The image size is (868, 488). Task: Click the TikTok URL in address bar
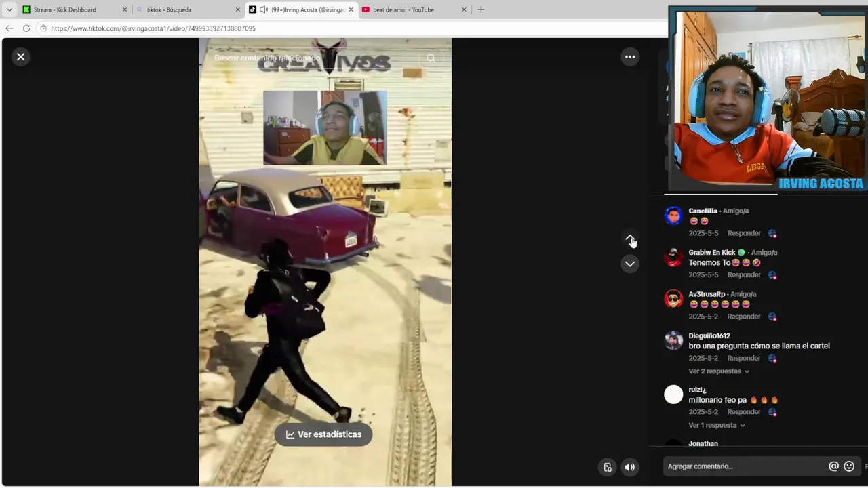[153, 28]
